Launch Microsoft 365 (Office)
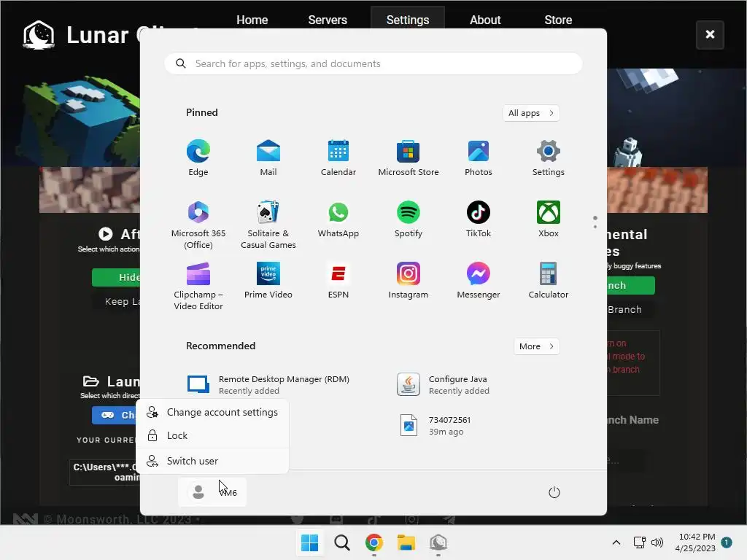747x560 pixels. 198,225
